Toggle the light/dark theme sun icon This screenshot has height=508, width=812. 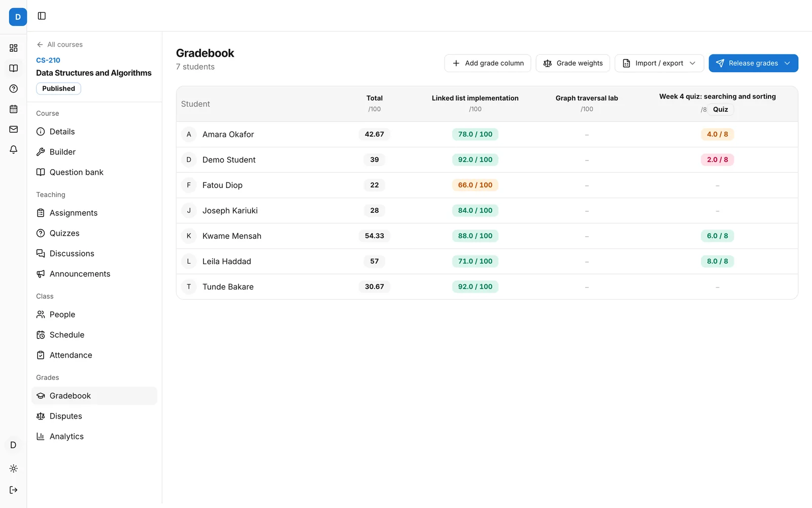(x=14, y=468)
